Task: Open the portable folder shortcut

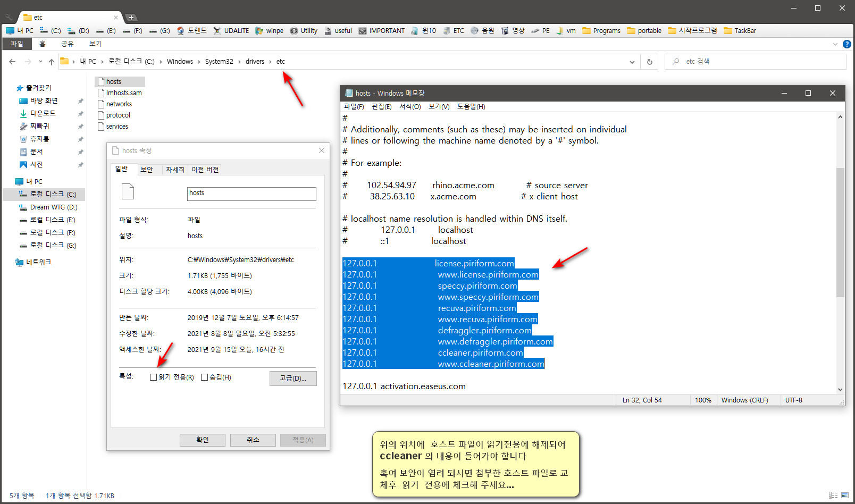Action: 644,31
